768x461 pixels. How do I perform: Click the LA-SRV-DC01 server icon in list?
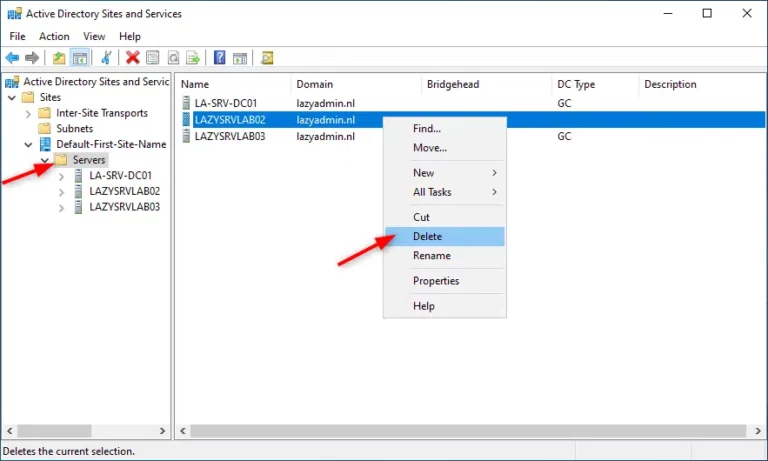[x=186, y=103]
